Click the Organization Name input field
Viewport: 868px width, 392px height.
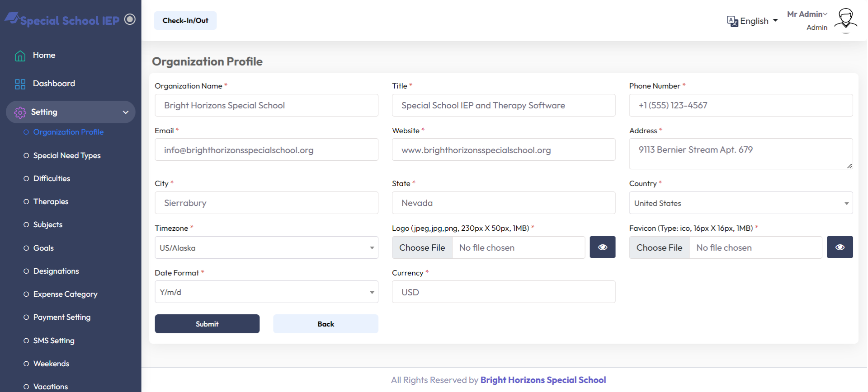[266, 105]
